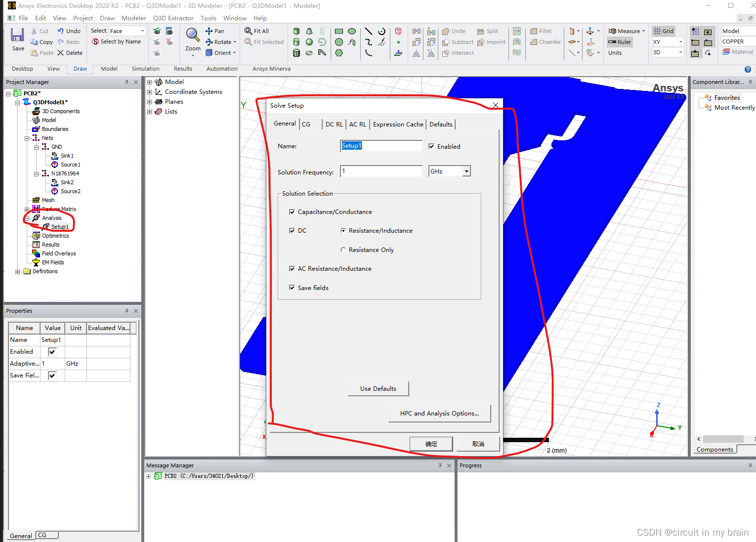
Task: Click the 取消 cancel button
Action: tap(478, 444)
